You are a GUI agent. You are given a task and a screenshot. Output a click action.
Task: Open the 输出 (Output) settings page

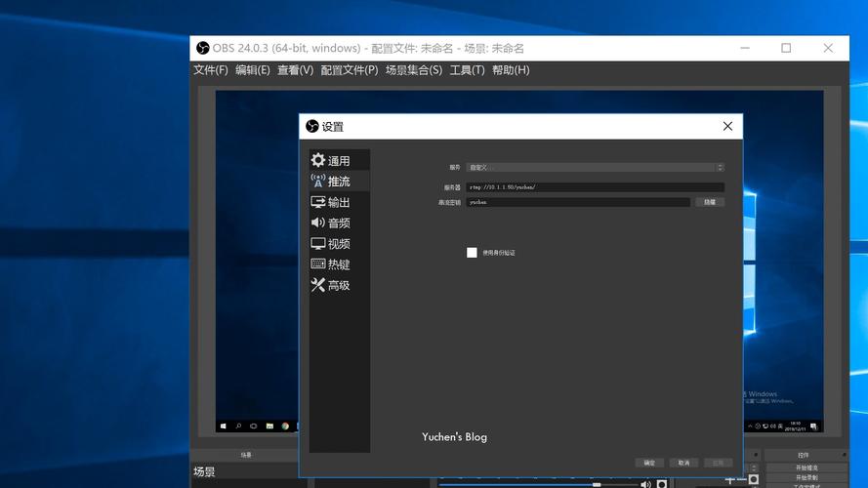339,202
